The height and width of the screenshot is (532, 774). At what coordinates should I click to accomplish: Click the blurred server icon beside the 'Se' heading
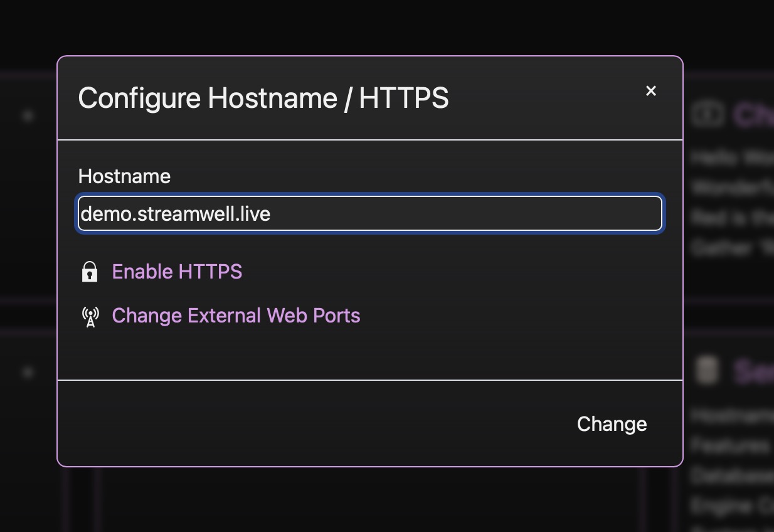tap(708, 371)
